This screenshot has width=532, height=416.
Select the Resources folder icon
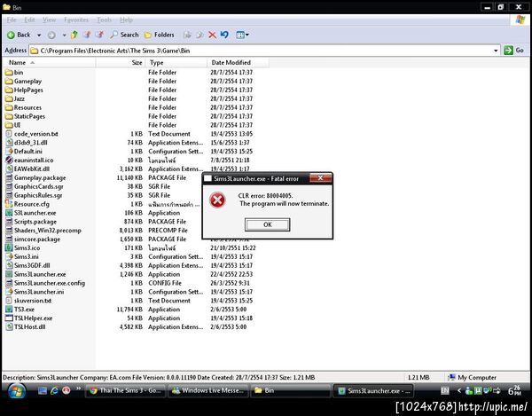point(9,107)
